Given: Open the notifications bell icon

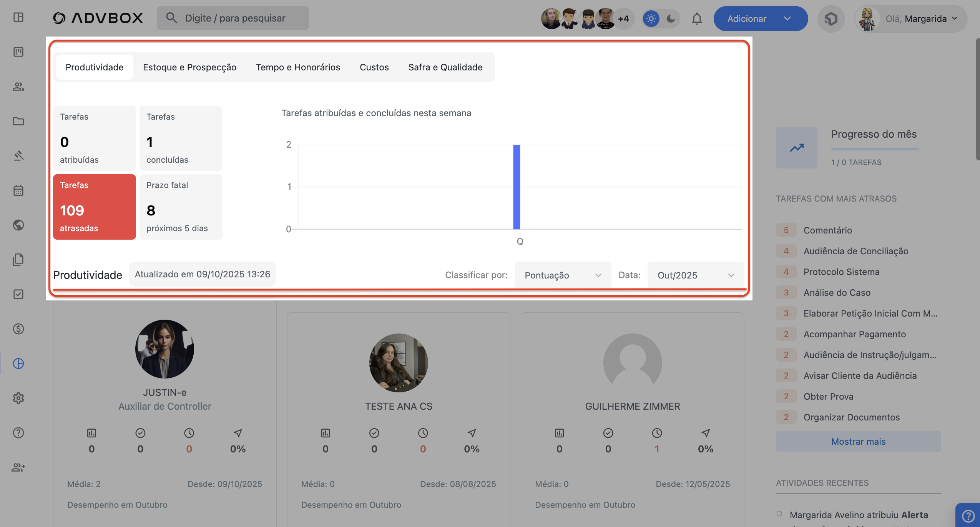Looking at the screenshot, I should pos(697,18).
